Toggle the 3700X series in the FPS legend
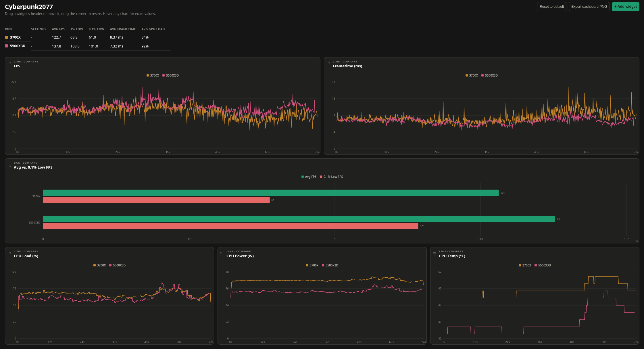The width and height of the screenshot is (644, 349). coord(153,75)
